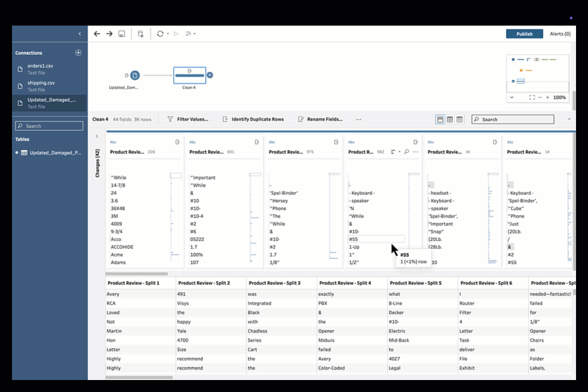588x392 pixels.
Task: Open more options on 982 card
Action: pyautogui.click(x=415, y=152)
